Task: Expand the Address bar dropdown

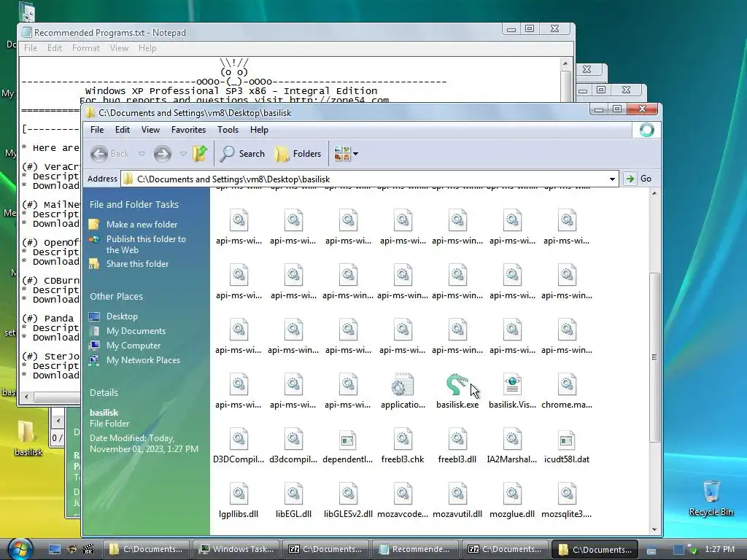Action: point(612,179)
